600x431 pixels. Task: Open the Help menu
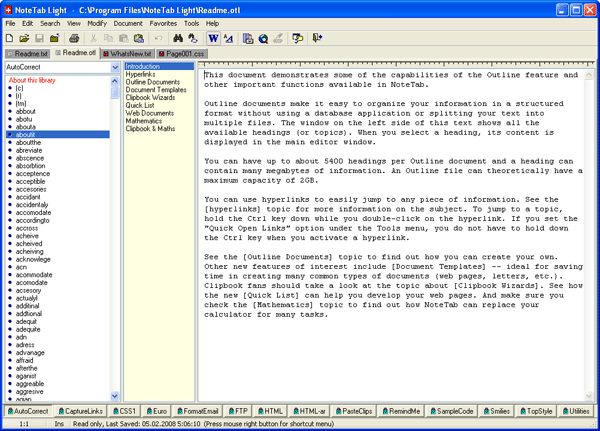(x=212, y=23)
